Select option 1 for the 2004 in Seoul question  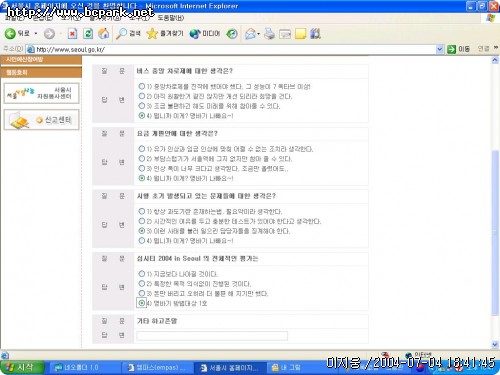pyautogui.click(x=141, y=274)
